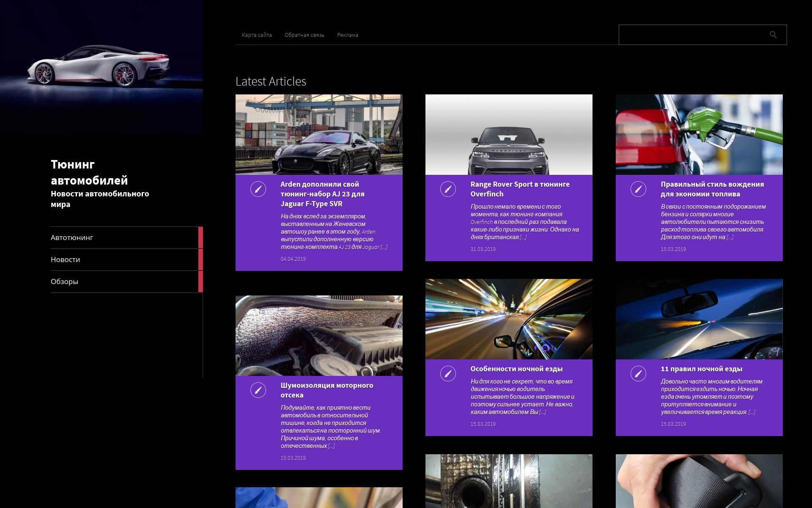Click brush icon beside Range Rover Sport article
This screenshot has height=508, width=812.
(448, 189)
